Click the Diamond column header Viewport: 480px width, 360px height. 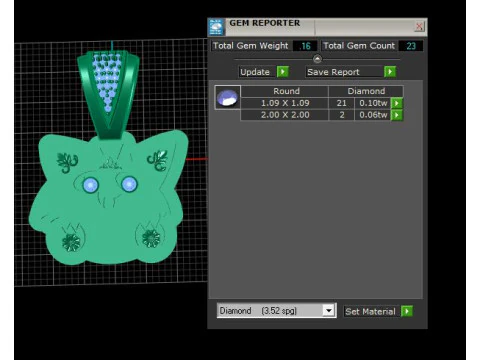(x=366, y=91)
